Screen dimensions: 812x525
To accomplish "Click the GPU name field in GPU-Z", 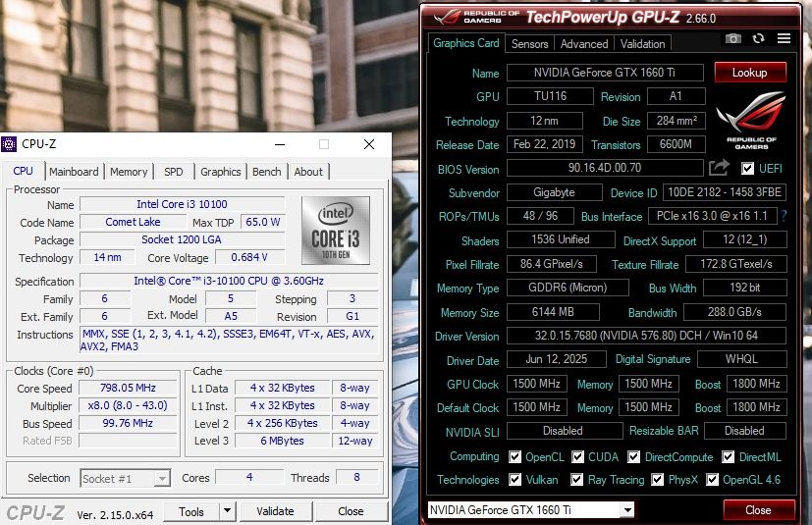I will coord(605,73).
